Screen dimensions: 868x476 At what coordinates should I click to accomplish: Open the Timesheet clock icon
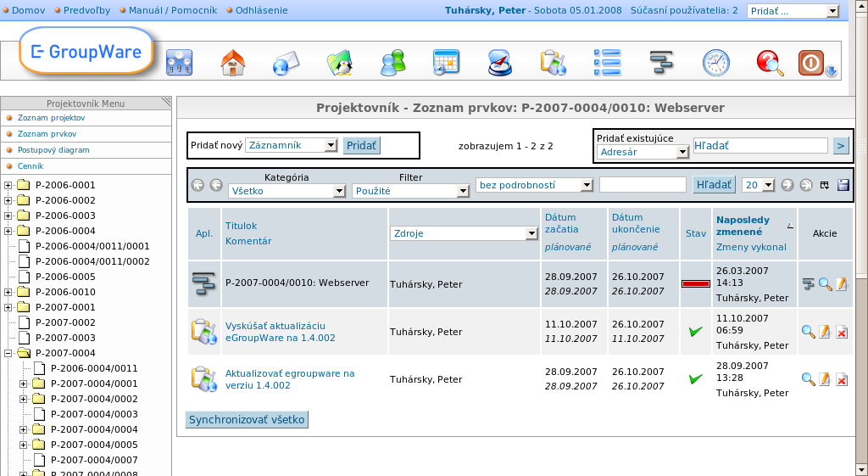pos(715,63)
